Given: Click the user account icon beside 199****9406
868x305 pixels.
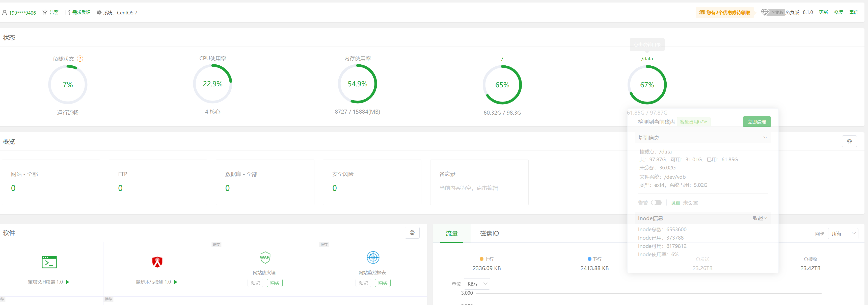Looking at the screenshot, I should point(5,12).
